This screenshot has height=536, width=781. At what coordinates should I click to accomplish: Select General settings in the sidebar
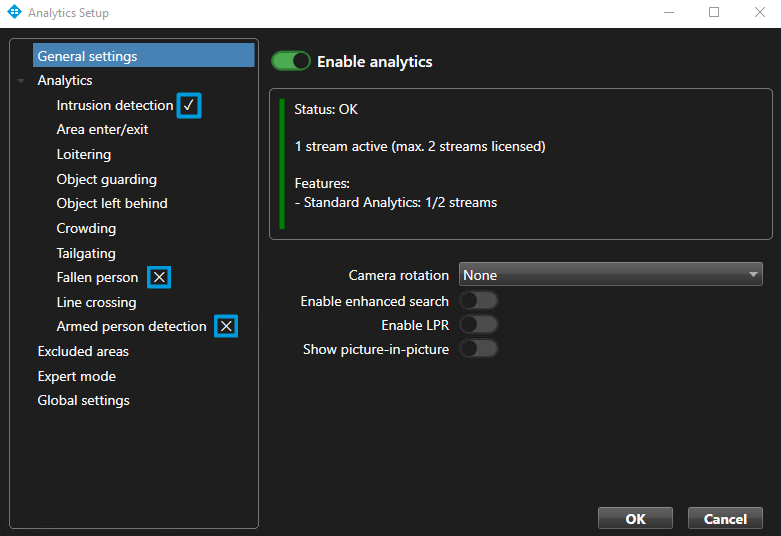[87, 56]
